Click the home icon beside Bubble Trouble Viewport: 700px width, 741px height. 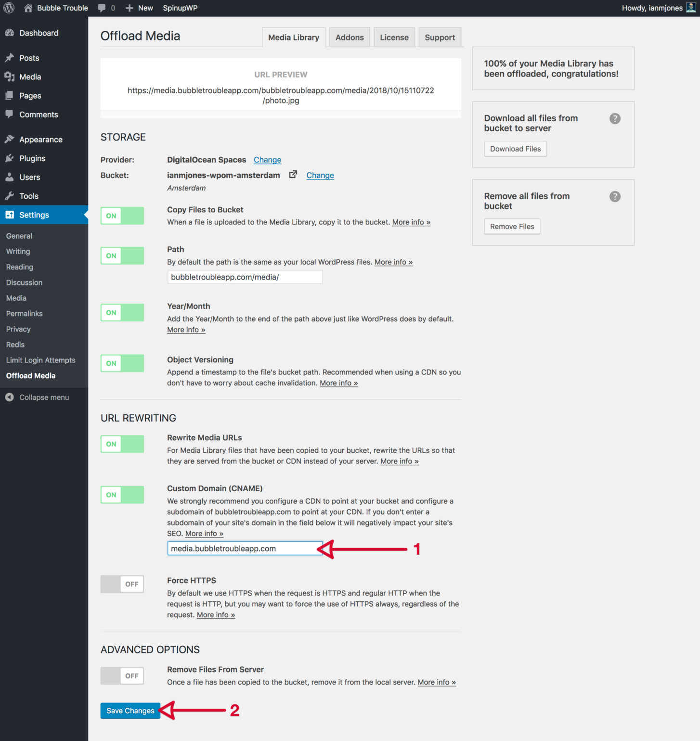coord(28,8)
